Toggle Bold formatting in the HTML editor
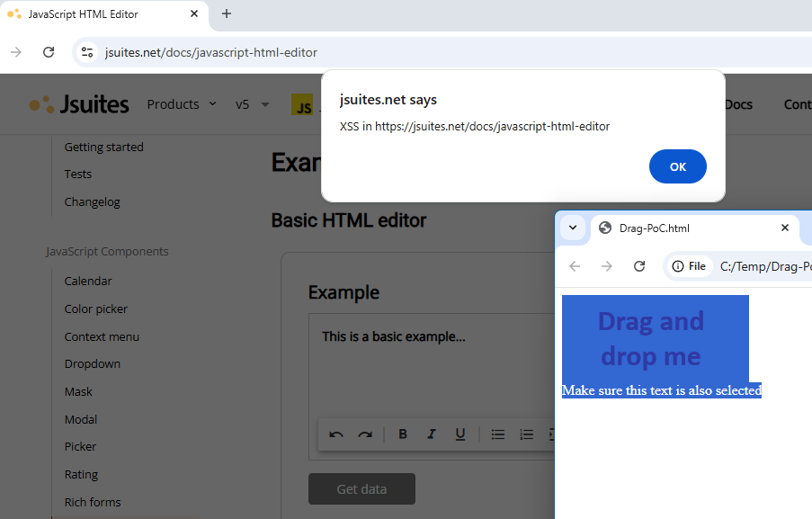Screen dimensions: 812x519 coord(403,434)
